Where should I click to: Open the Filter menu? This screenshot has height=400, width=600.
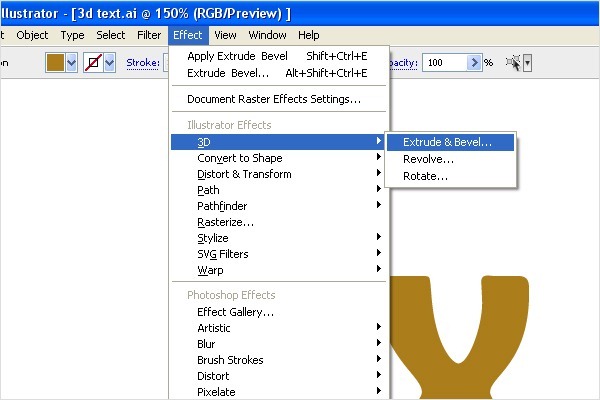[x=149, y=35]
